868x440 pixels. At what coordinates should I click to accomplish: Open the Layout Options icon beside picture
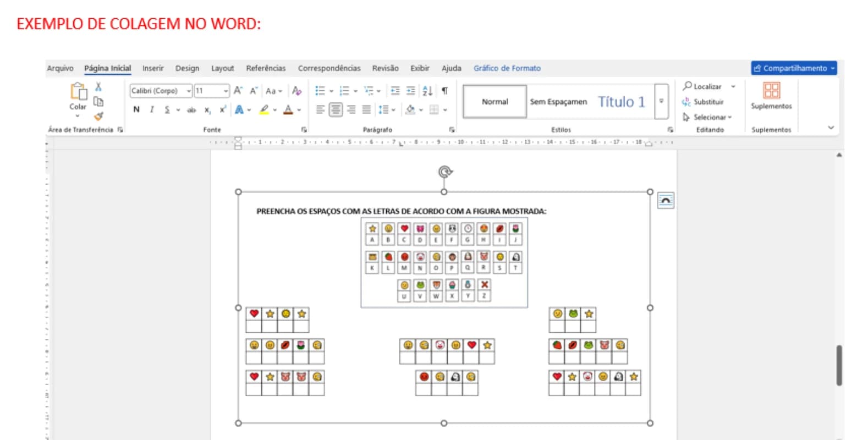coord(666,201)
